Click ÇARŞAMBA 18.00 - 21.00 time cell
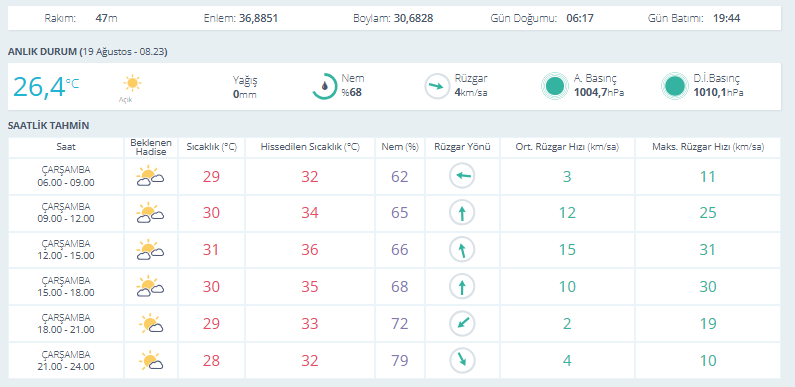This screenshot has width=795, height=387. 66,324
